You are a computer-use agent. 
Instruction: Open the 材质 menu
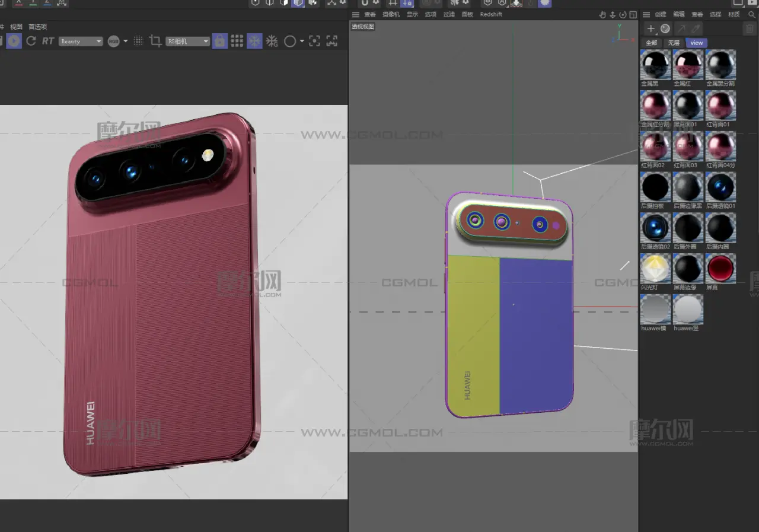coord(734,14)
